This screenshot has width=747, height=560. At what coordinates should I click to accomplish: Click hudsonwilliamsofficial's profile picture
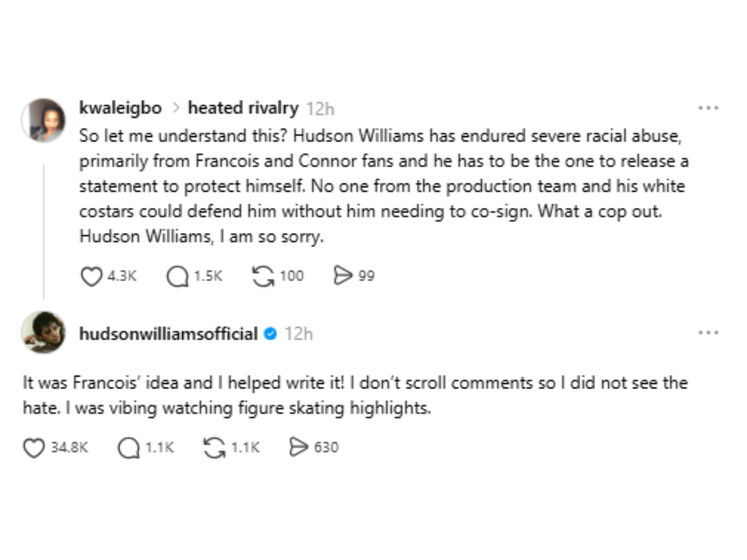pos(44,332)
